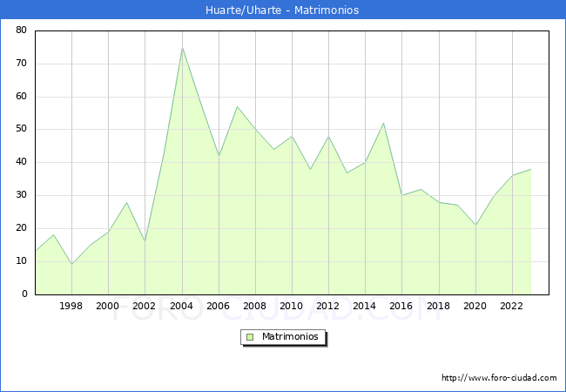Click the chart title Huarte/Uharte - Matrimonios
The image size is (566, 392).
point(283,10)
